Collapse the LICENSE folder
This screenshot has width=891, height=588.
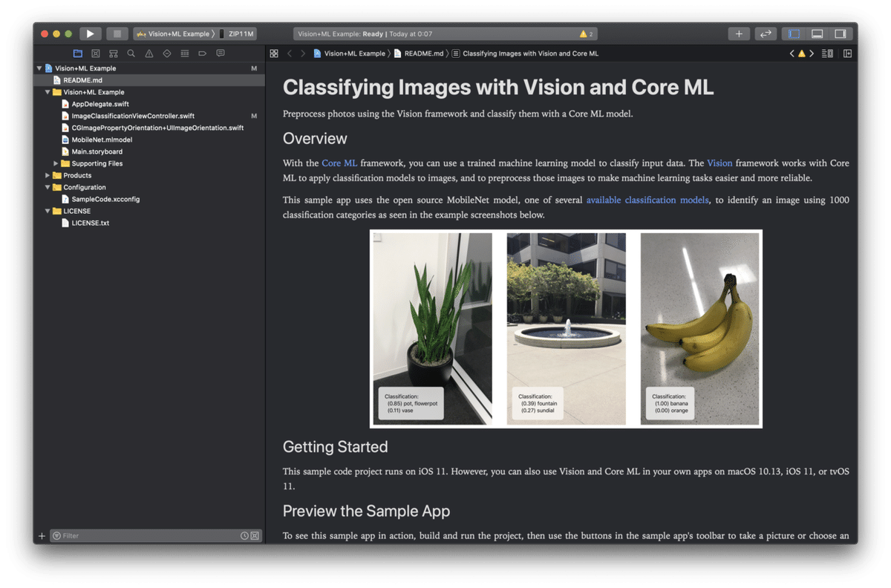click(x=48, y=211)
